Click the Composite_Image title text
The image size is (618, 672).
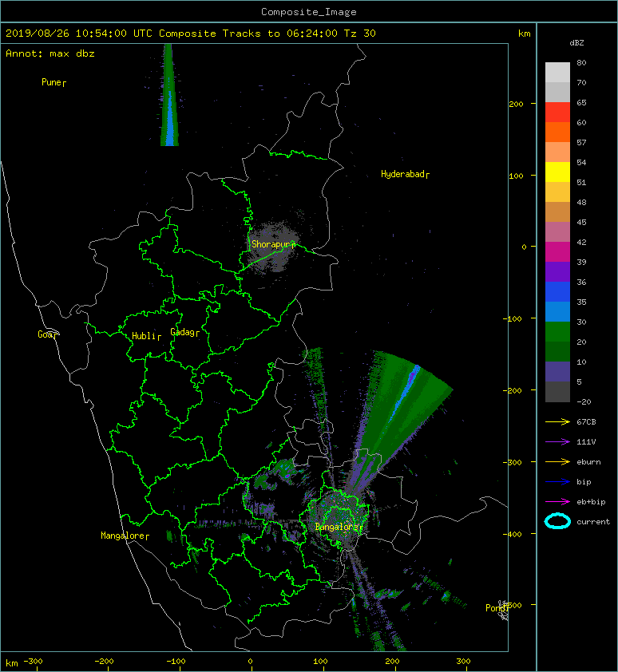pos(309,12)
